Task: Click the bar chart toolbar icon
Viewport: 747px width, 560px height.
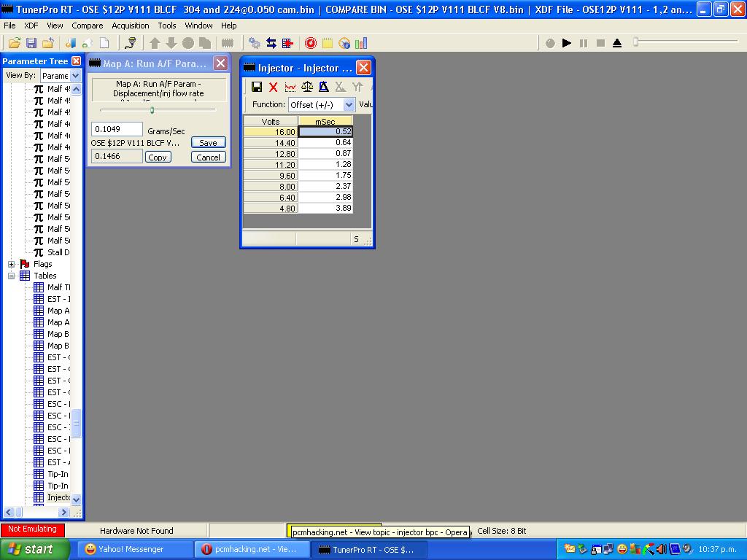Action: click(361, 43)
